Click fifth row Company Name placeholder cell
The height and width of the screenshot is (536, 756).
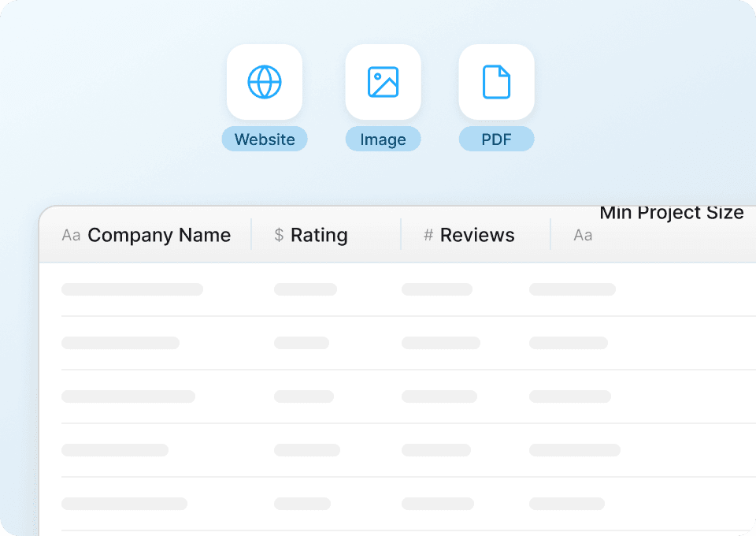tap(124, 504)
